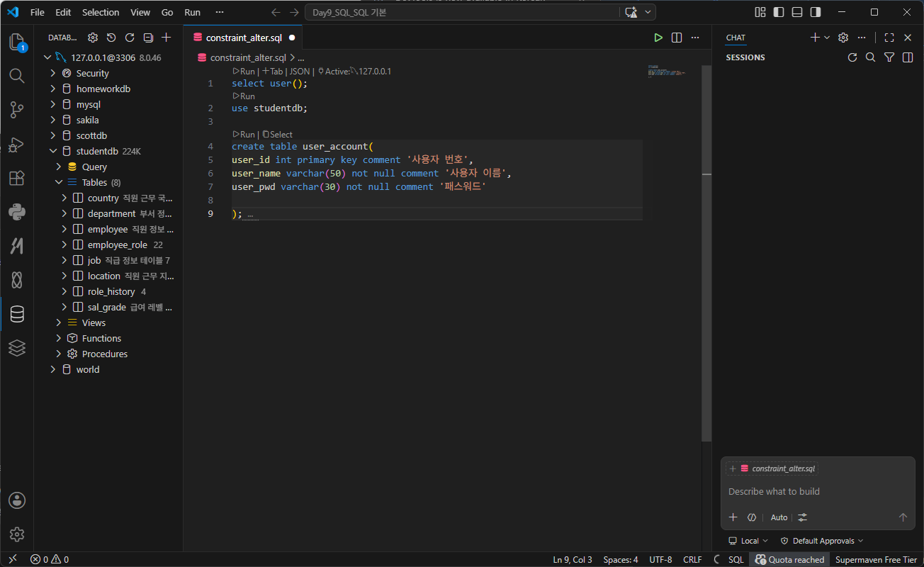Open editor More Actions ellipsis

695,38
